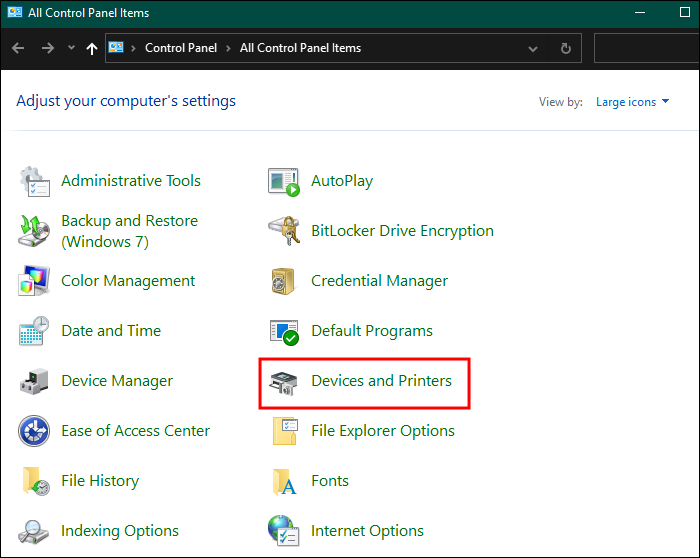Click the Control Panel search field
The width and height of the screenshot is (700, 558).
pyautogui.click(x=645, y=48)
